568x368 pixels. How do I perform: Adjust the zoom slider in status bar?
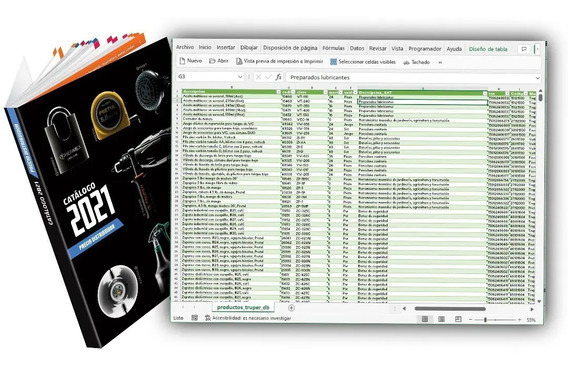click(485, 320)
